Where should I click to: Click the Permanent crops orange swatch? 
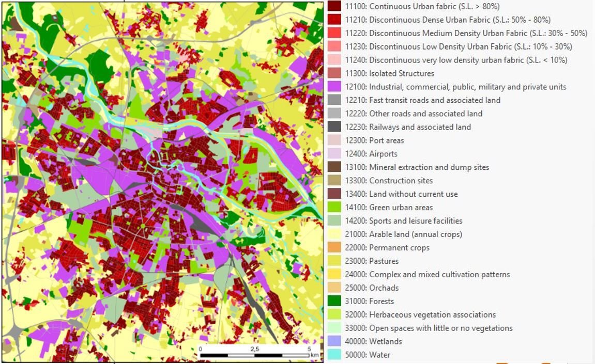(x=334, y=248)
